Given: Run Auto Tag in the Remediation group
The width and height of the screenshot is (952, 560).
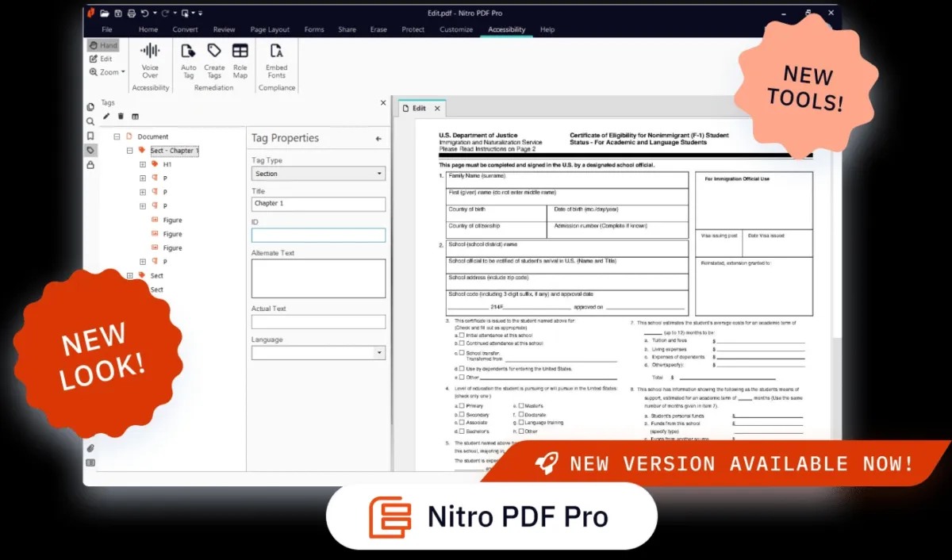Looking at the screenshot, I should [x=189, y=59].
